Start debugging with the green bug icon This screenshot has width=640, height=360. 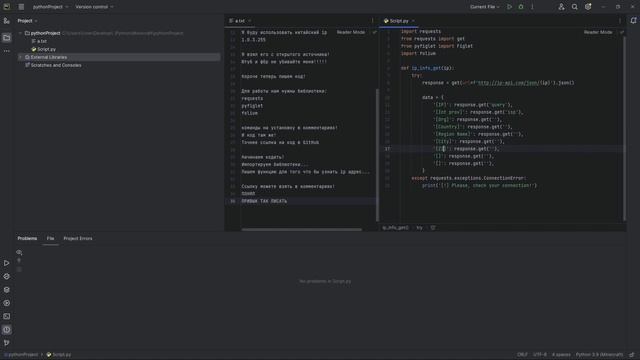click(x=521, y=7)
